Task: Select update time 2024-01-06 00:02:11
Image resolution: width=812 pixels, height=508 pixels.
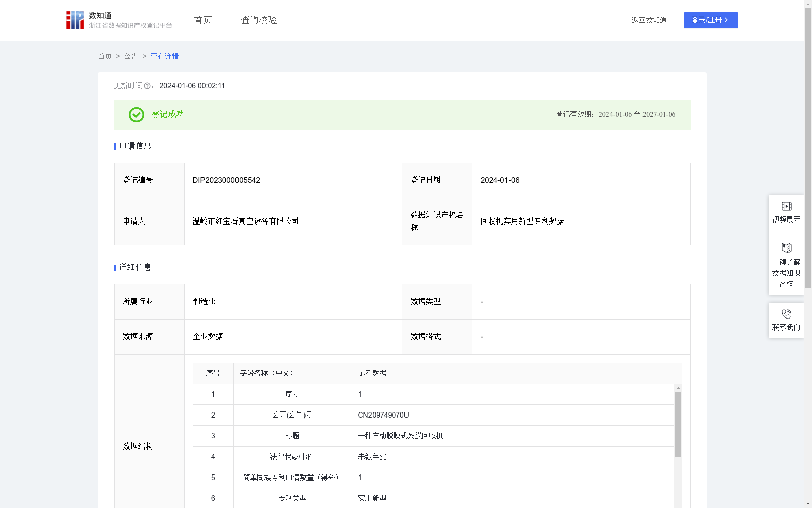Action: point(192,86)
